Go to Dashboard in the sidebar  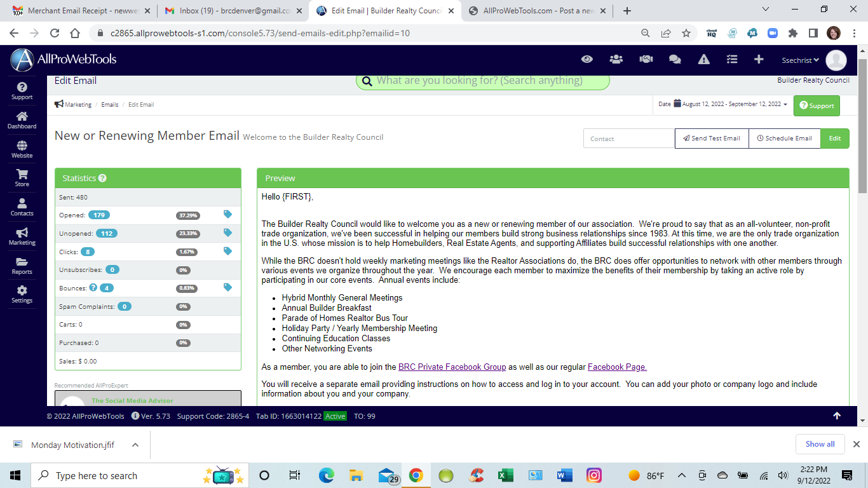pyautogui.click(x=22, y=121)
